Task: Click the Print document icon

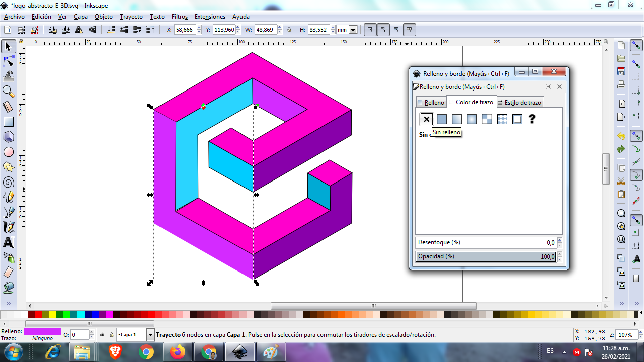Action: pos(621,84)
